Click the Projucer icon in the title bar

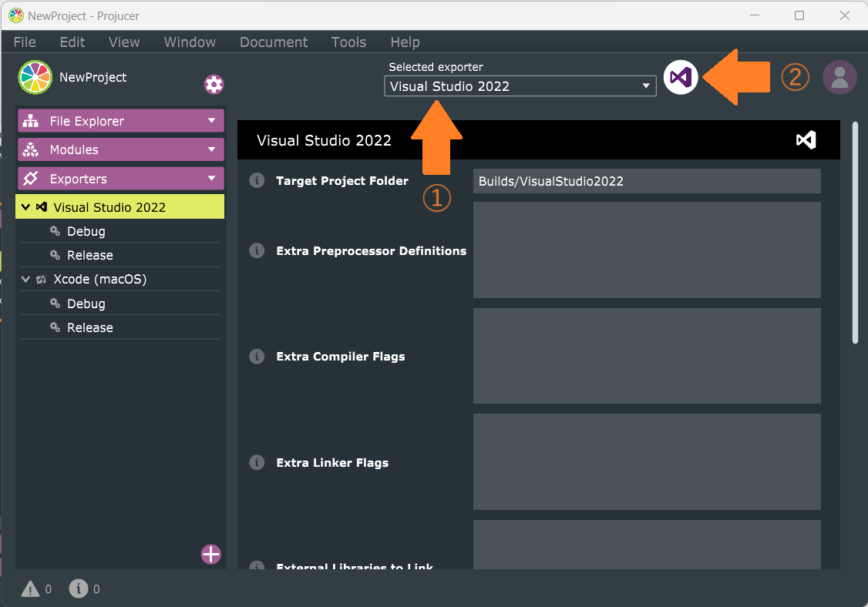point(16,15)
